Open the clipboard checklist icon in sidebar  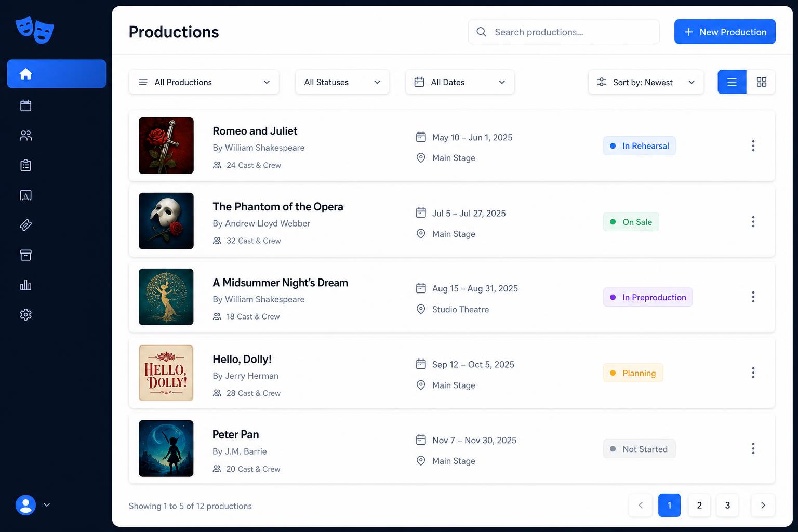[x=25, y=165]
